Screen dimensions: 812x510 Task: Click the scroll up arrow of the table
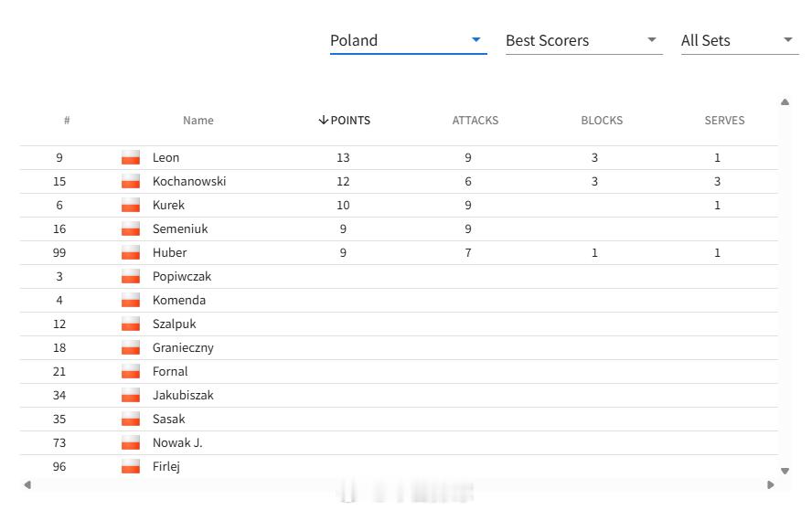tap(785, 102)
